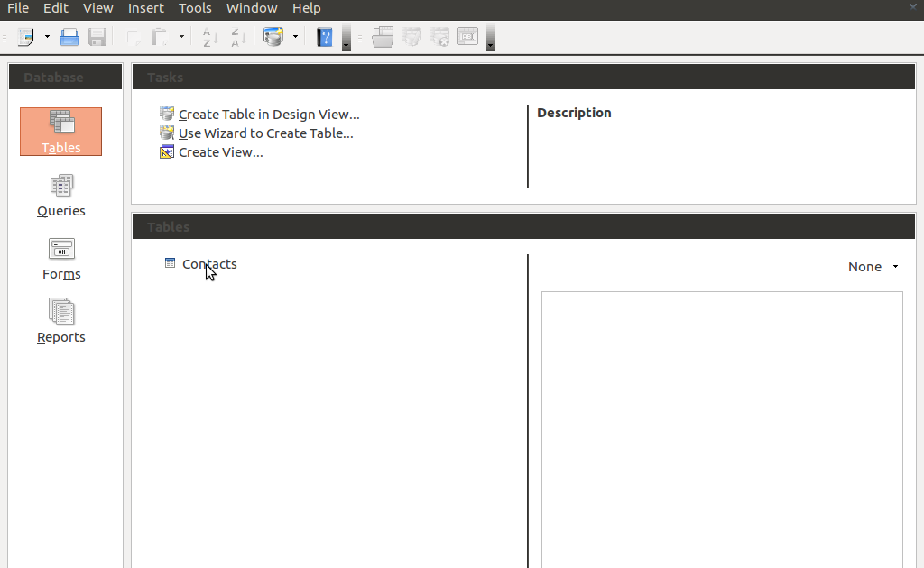Click Create Table in Design View link

point(268,115)
